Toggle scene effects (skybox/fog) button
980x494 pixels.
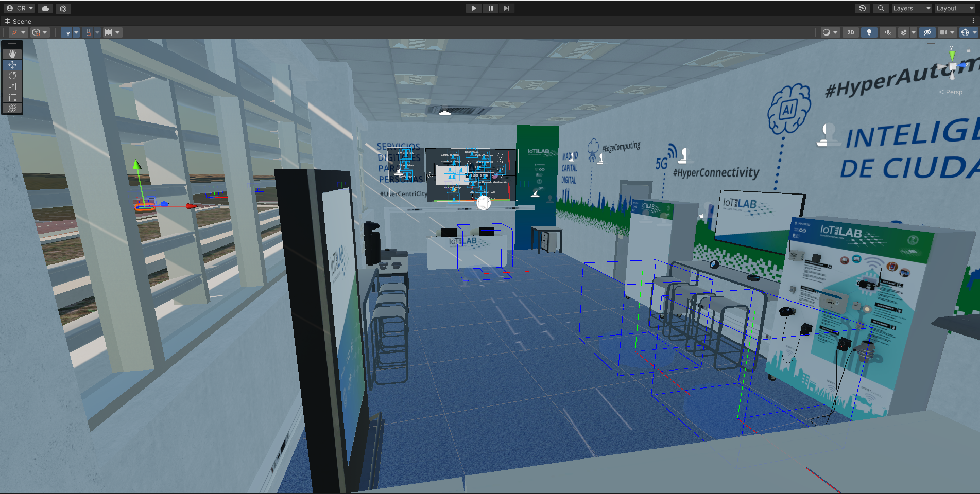tap(904, 32)
